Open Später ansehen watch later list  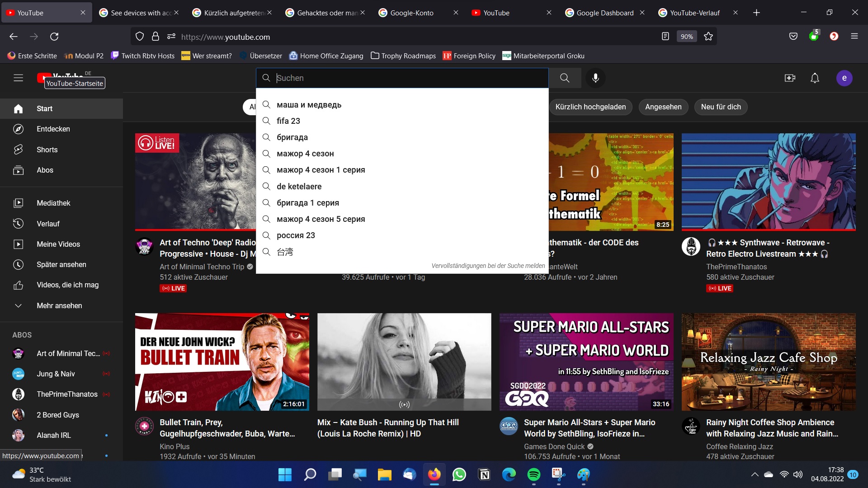pyautogui.click(x=61, y=265)
